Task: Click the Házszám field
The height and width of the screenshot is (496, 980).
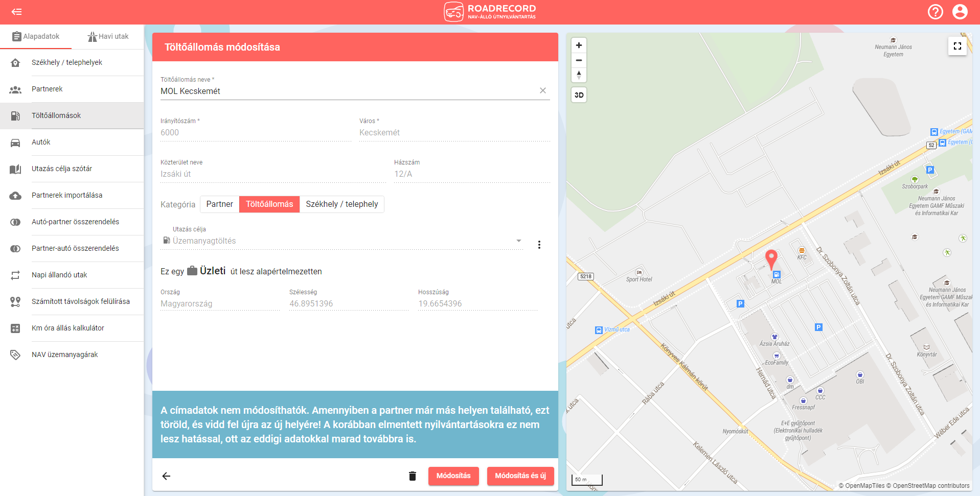Action: pos(472,174)
